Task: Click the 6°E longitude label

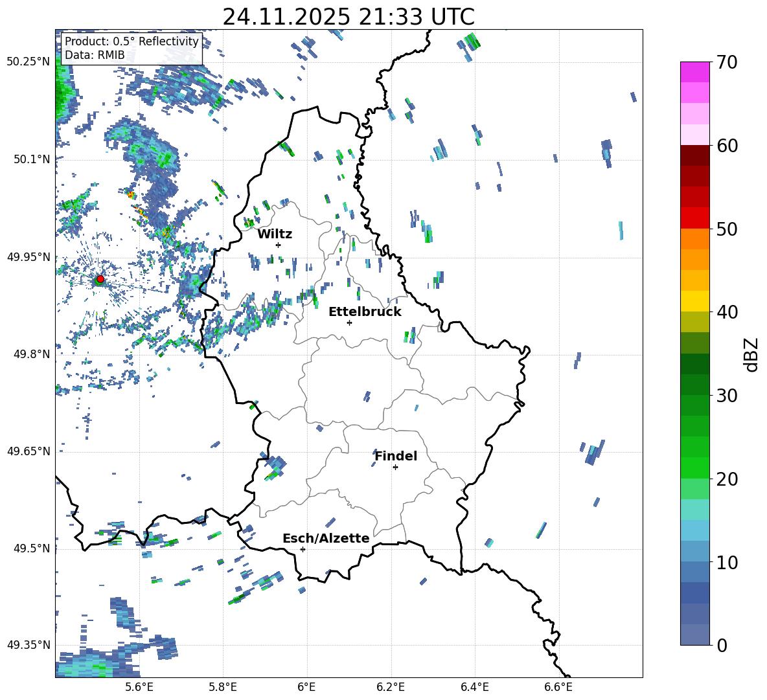Action: 306,687
